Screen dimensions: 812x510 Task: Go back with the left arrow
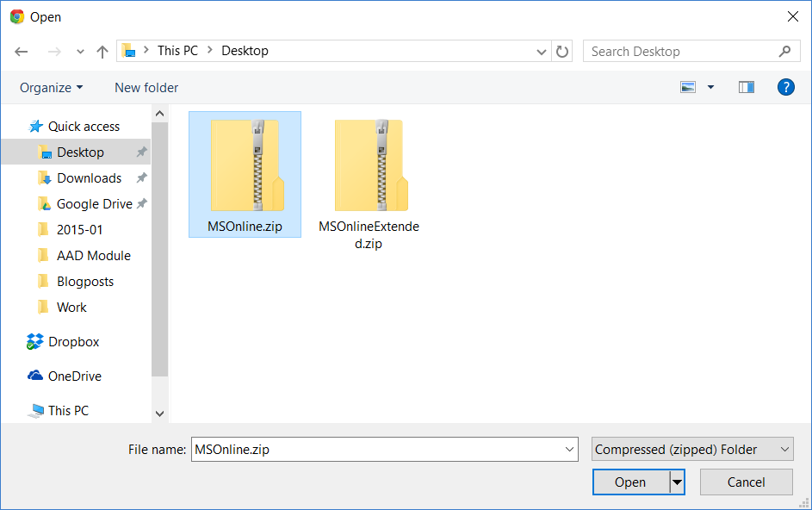(22, 52)
